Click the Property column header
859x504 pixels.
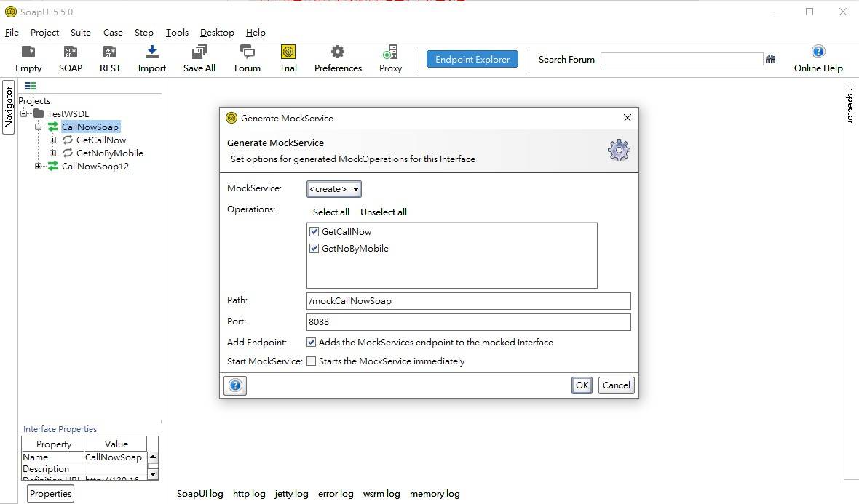[x=53, y=444]
